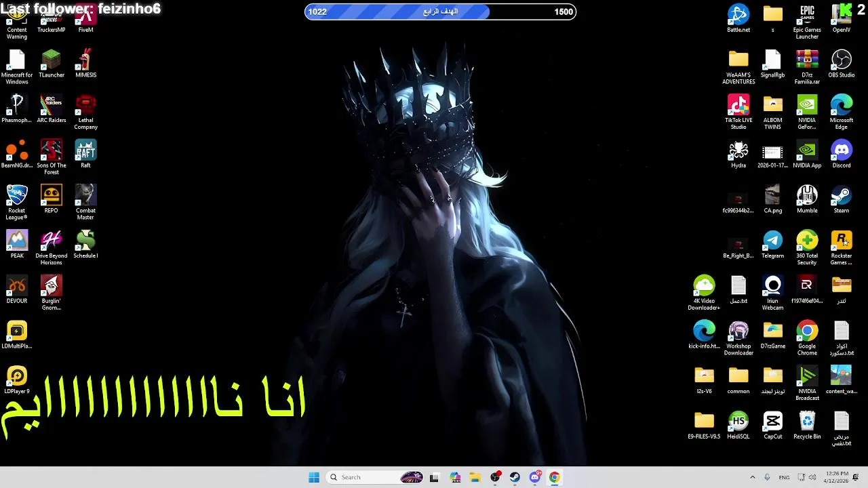Open the Discord desktop icon

point(841,154)
